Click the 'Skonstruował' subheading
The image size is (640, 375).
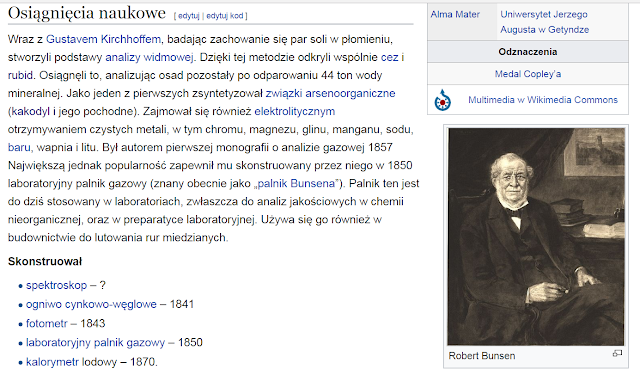(x=45, y=262)
